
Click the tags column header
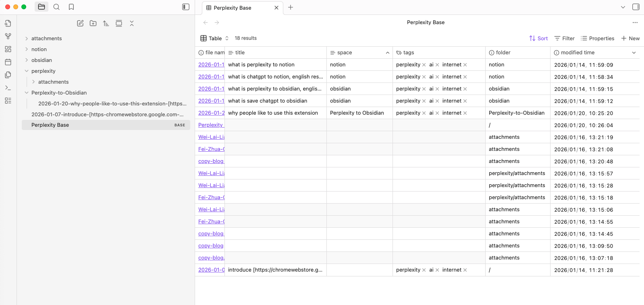coord(439,52)
